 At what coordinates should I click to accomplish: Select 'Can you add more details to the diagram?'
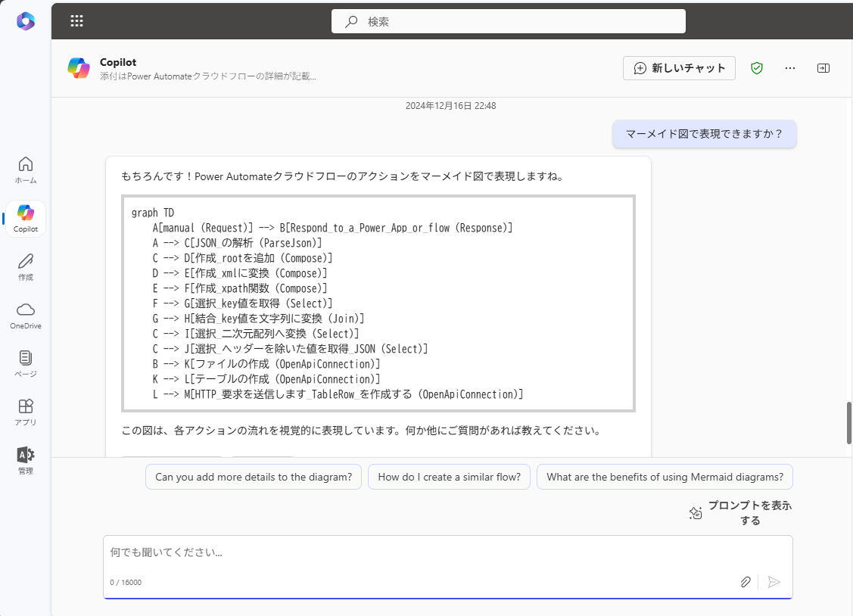pyautogui.click(x=254, y=477)
